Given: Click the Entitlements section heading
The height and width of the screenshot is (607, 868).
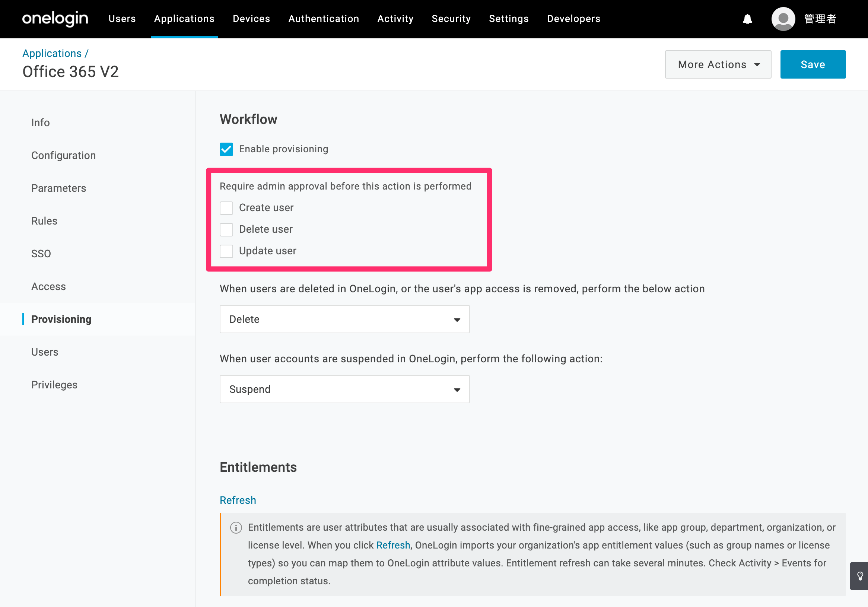Looking at the screenshot, I should (258, 467).
